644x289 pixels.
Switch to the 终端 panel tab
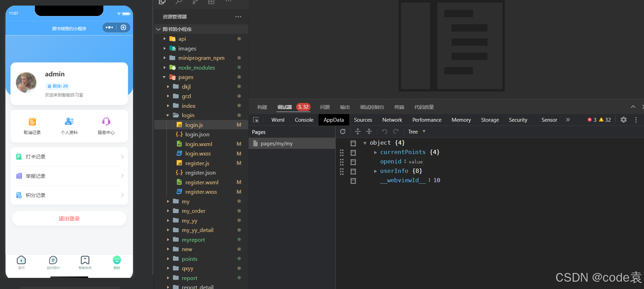pyautogui.click(x=399, y=107)
